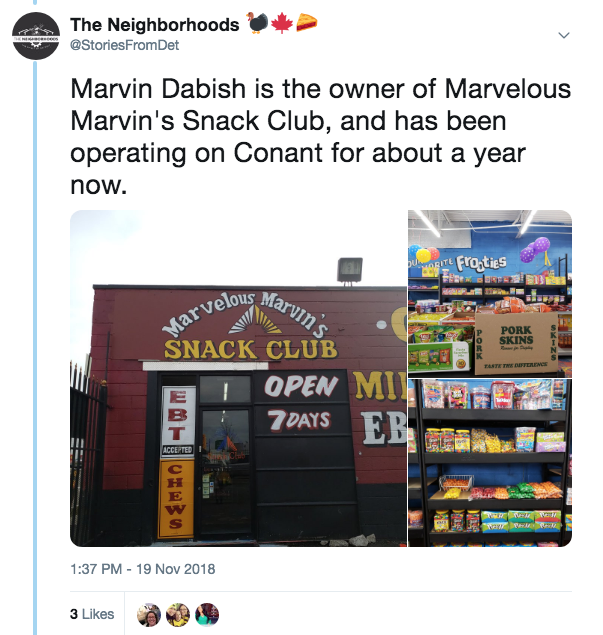603x635 pixels.
Task: Click the EBT Accepted sign in photo
Action: [x=178, y=421]
